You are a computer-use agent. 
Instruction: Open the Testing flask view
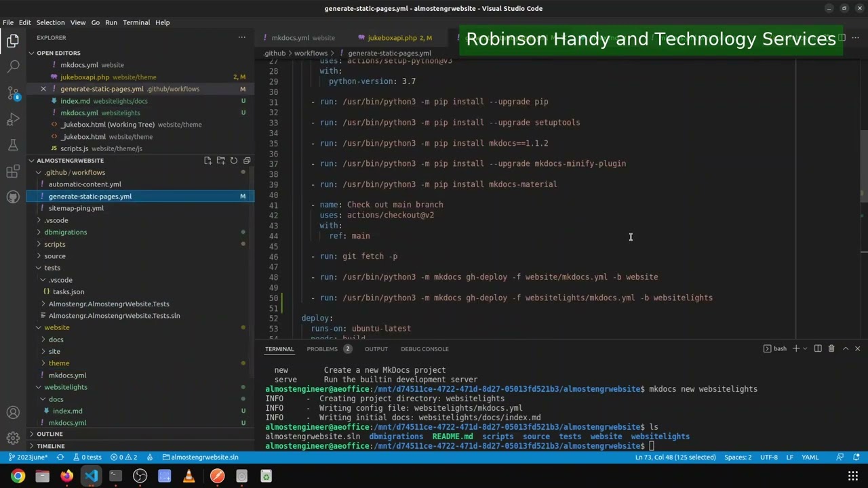pyautogui.click(x=13, y=145)
